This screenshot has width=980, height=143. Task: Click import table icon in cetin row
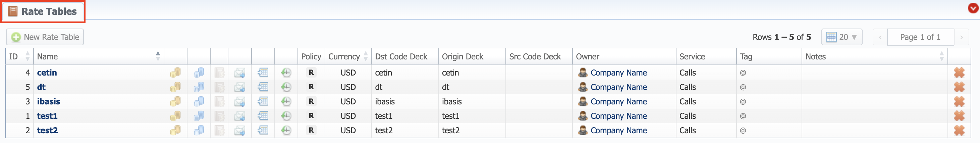pos(263,72)
